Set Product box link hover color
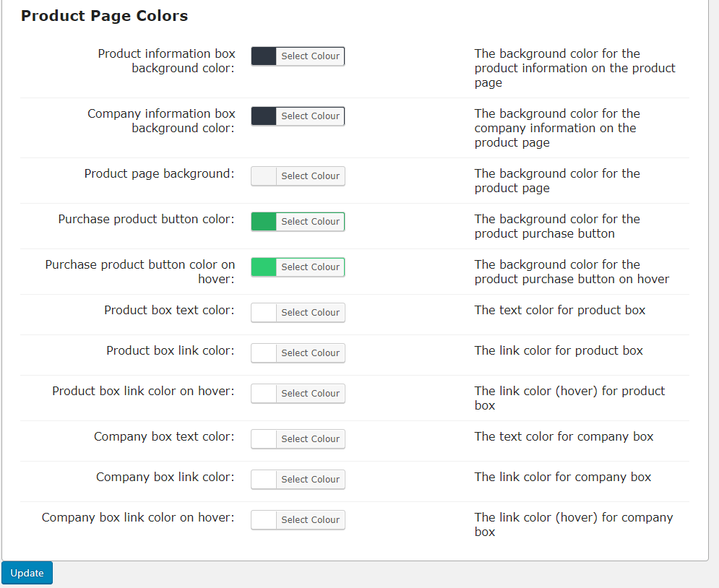Image resolution: width=719 pixels, height=588 pixels. point(310,394)
